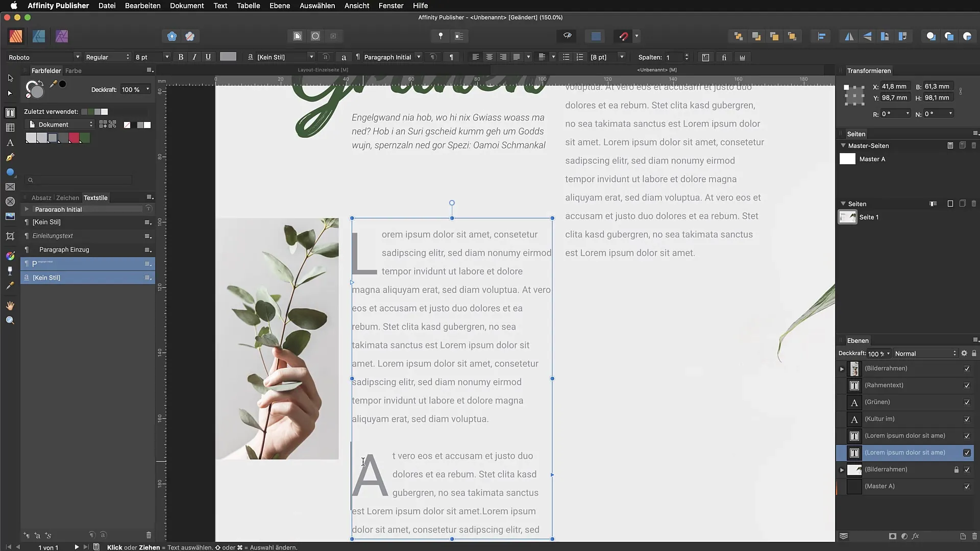Click layer settings gear icon
Screen dimensions: 980x551
pos(964,353)
